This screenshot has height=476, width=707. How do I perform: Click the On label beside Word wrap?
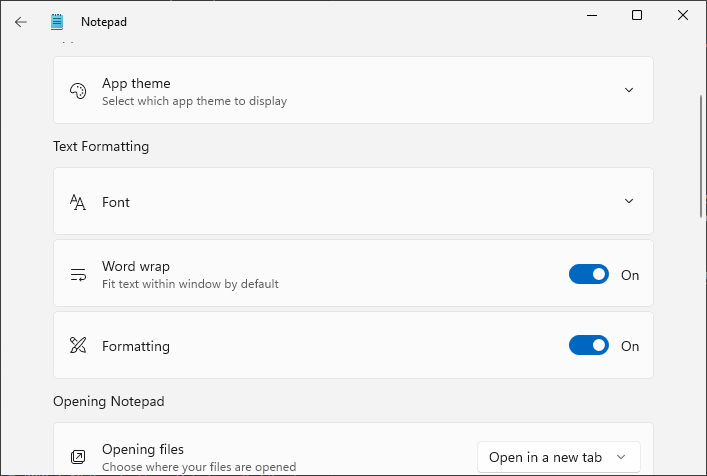[630, 275]
